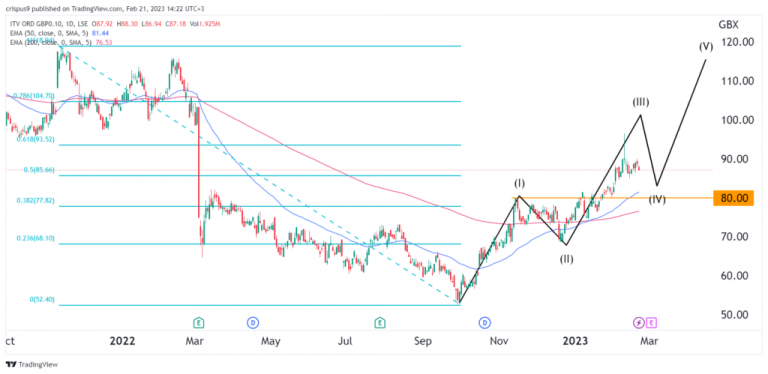Click the GBX currency label
Screen dimensions: 768x374
(x=728, y=25)
